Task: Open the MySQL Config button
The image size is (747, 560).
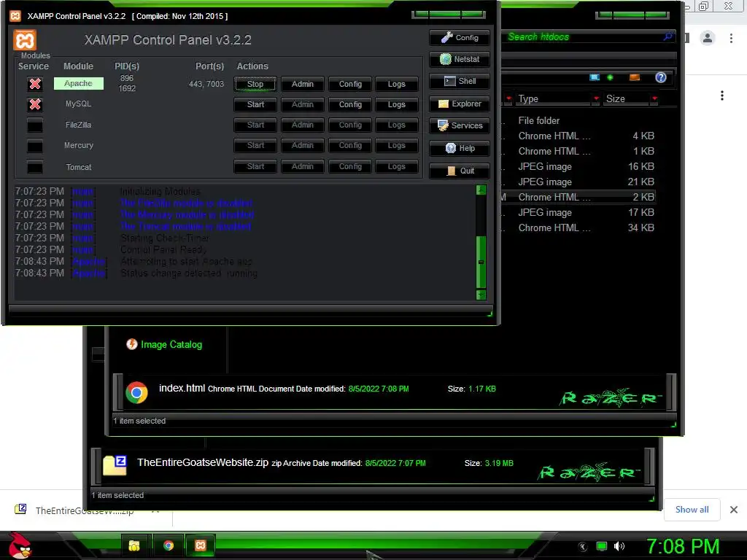Action: 350,104
